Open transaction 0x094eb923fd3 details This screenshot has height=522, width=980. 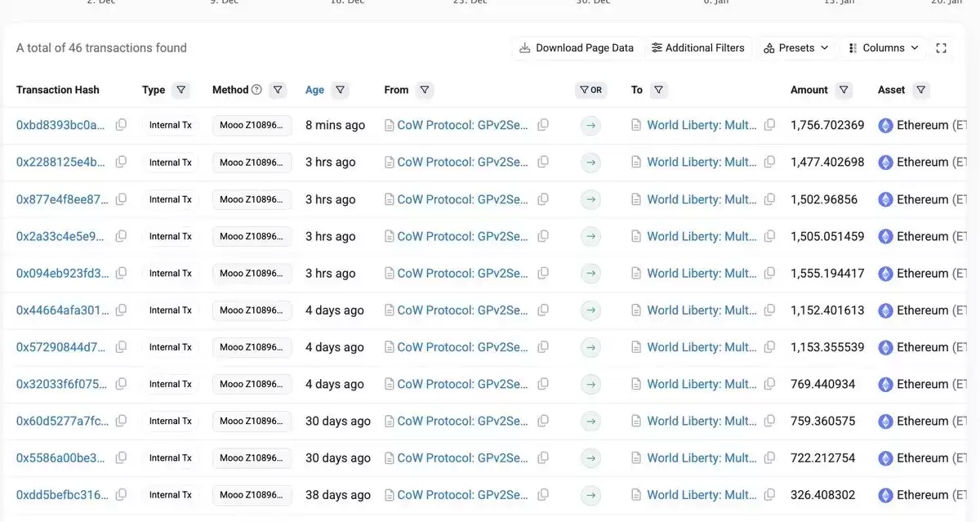coord(62,273)
